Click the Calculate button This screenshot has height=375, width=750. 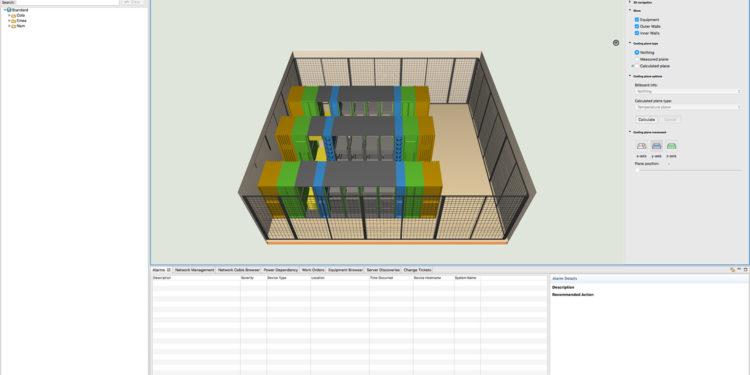(x=647, y=119)
